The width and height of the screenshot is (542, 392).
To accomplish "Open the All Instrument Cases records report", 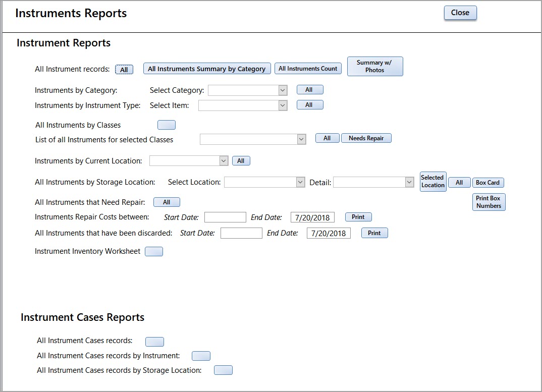I will [154, 342].
